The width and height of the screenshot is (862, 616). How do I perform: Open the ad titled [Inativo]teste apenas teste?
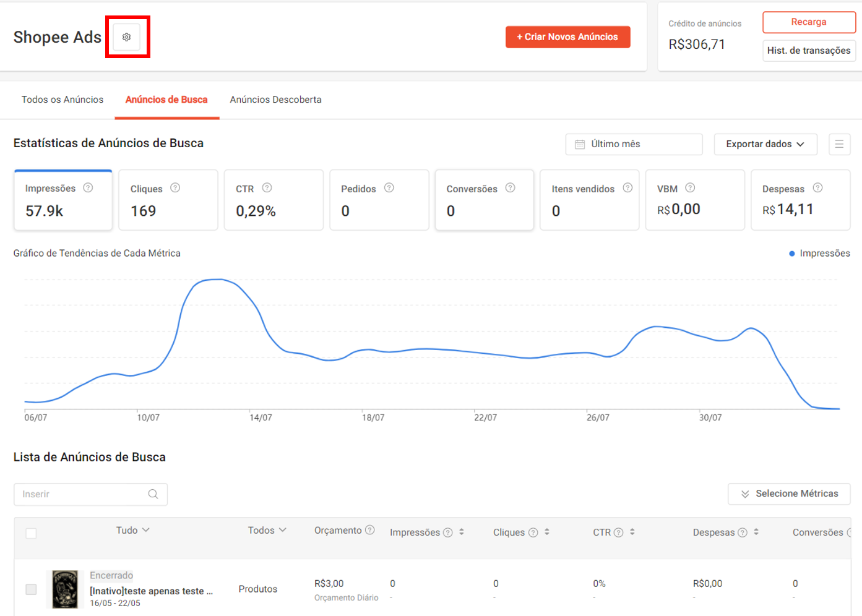click(151, 591)
